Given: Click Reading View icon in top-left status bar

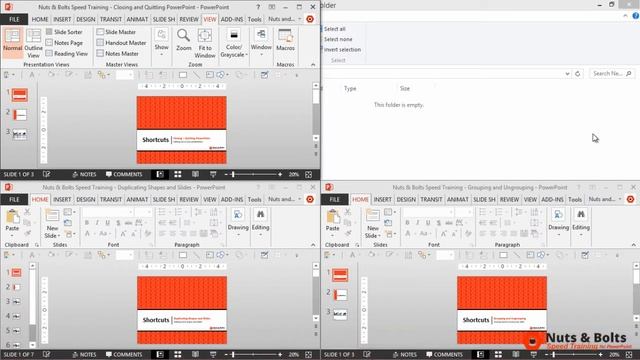Looking at the screenshot, I should [x=196, y=174].
